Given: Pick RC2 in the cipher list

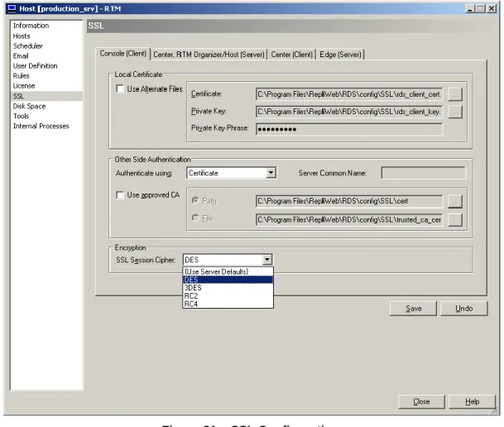Looking at the screenshot, I should point(228,295).
